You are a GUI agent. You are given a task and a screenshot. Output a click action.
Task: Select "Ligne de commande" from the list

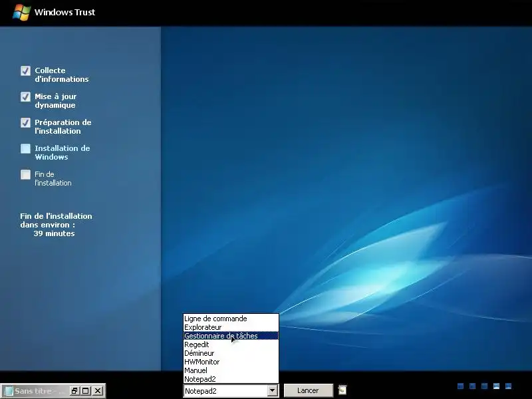231,319
